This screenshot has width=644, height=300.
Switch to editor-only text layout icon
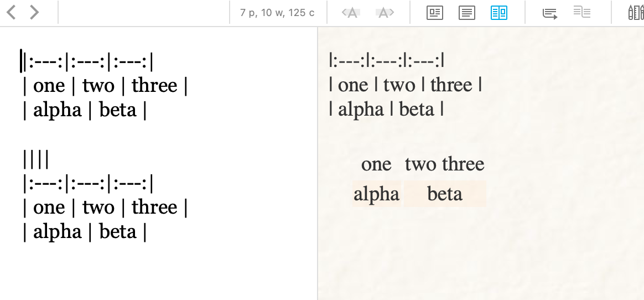coord(467,13)
